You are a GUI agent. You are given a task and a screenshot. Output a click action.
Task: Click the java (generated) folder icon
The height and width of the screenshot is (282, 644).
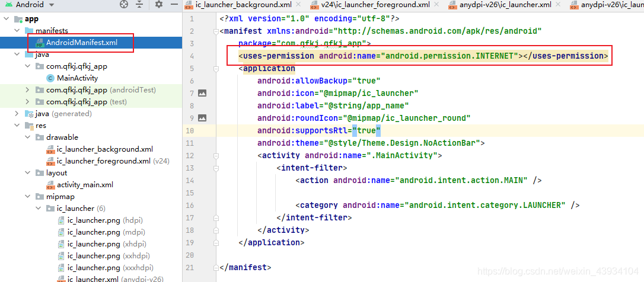[28, 114]
